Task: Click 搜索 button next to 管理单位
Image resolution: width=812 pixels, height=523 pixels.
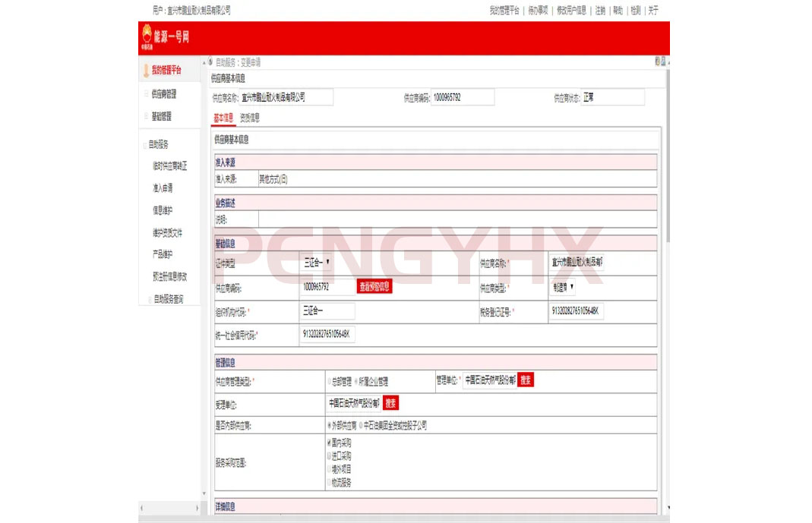Action: coord(526,380)
